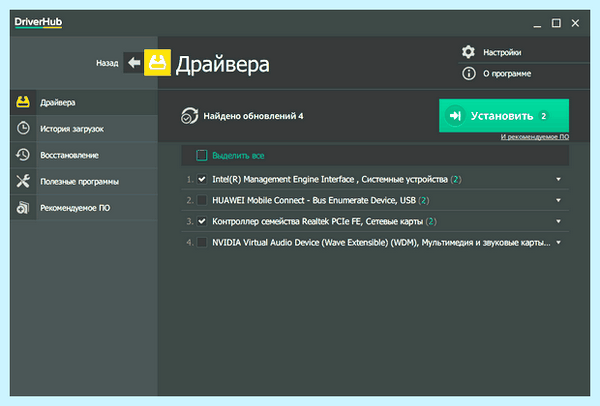Click the restore icon for Восстановление

pyautogui.click(x=23, y=155)
